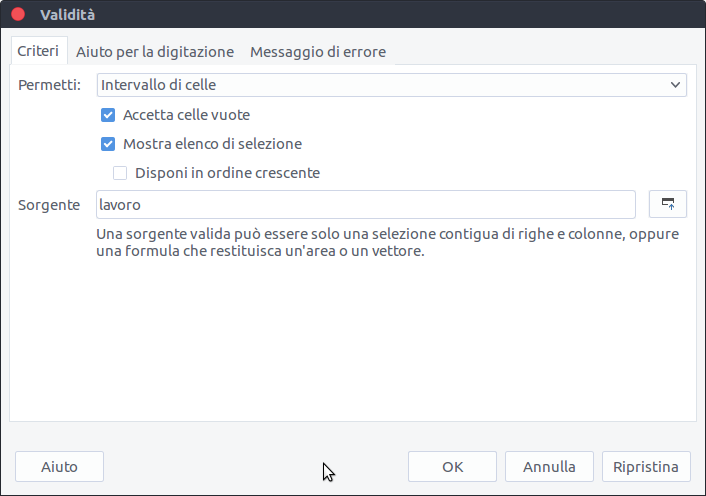
Task: Close the Validità dialog with red button
Action: click(18, 15)
